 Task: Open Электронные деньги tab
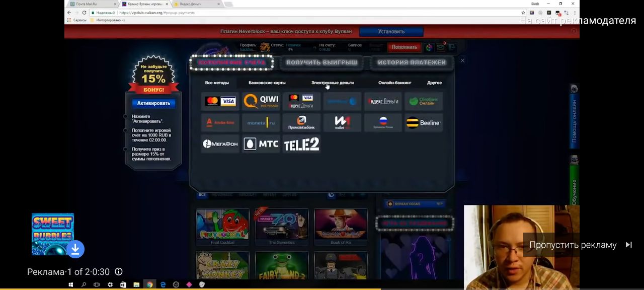pyautogui.click(x=333, y=83)
